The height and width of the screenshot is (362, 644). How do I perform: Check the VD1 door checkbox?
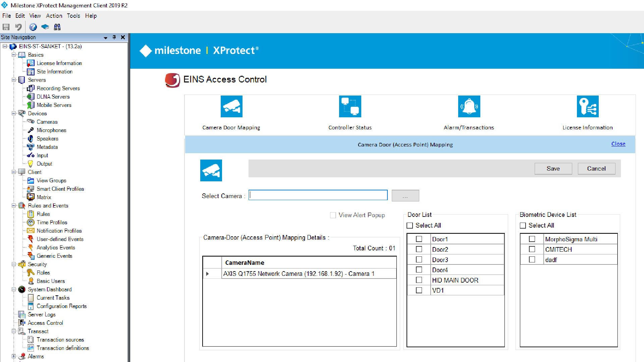pyautogui.click(x=419, y=290)
